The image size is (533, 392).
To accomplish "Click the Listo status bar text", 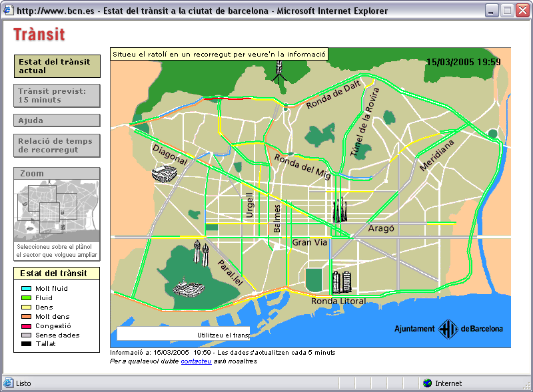I will click(x=23, y=383).
